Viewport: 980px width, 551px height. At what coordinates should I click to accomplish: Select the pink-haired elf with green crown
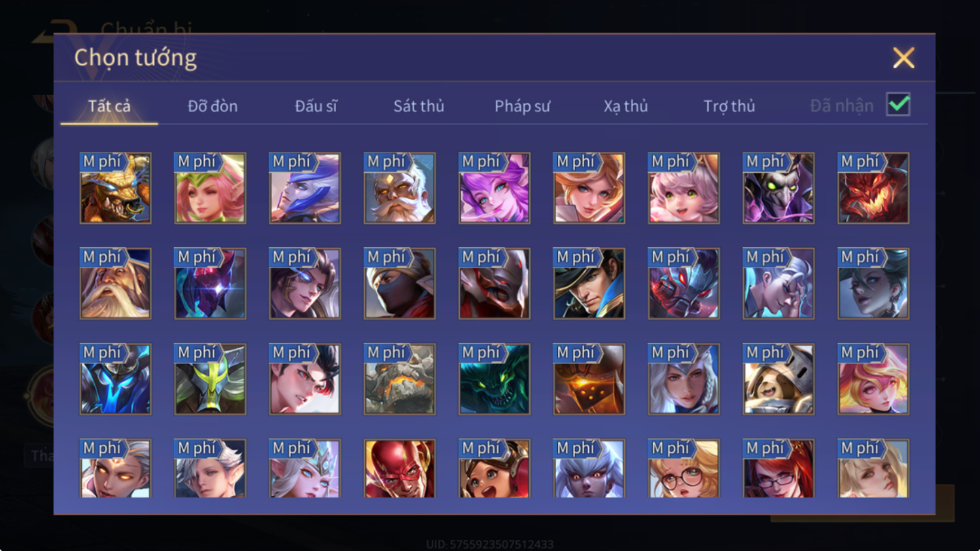coord(210,188)
